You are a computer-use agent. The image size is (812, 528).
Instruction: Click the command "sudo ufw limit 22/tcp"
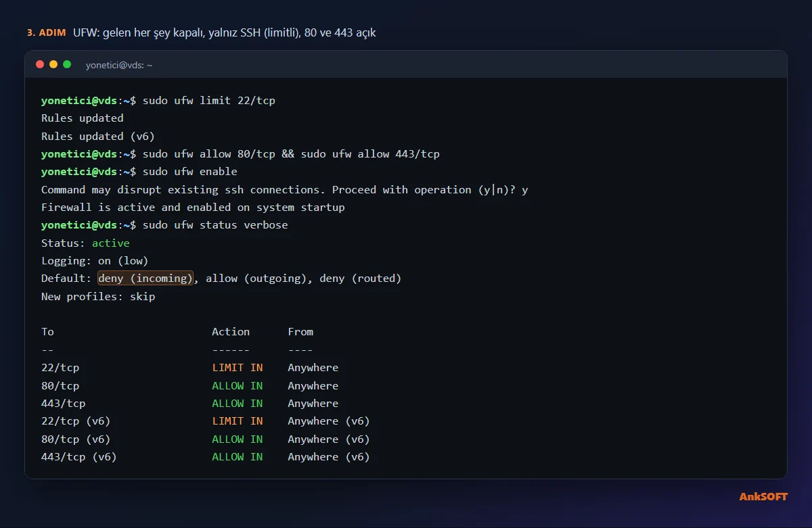click(x=209, y=101)
